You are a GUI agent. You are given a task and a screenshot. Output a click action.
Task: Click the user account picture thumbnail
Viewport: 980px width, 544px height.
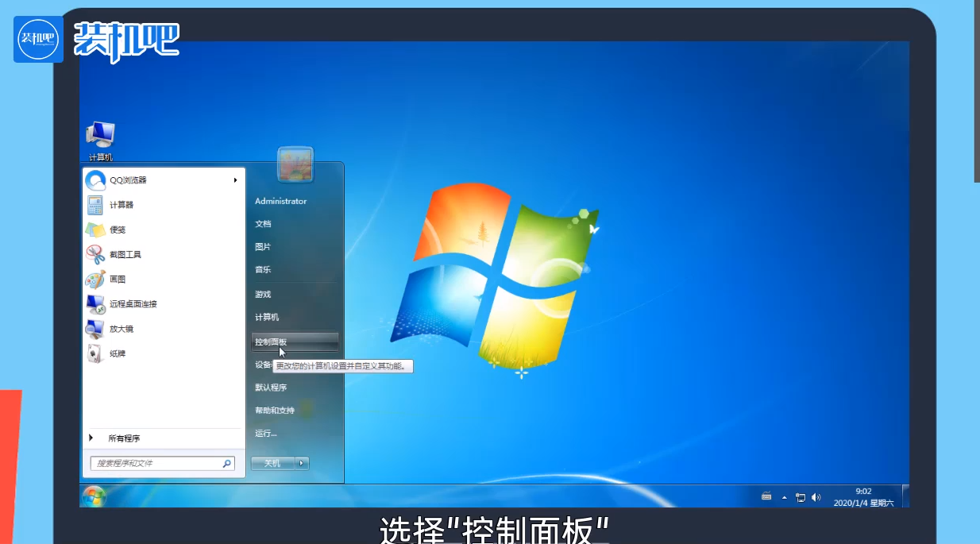coord(295,164)
